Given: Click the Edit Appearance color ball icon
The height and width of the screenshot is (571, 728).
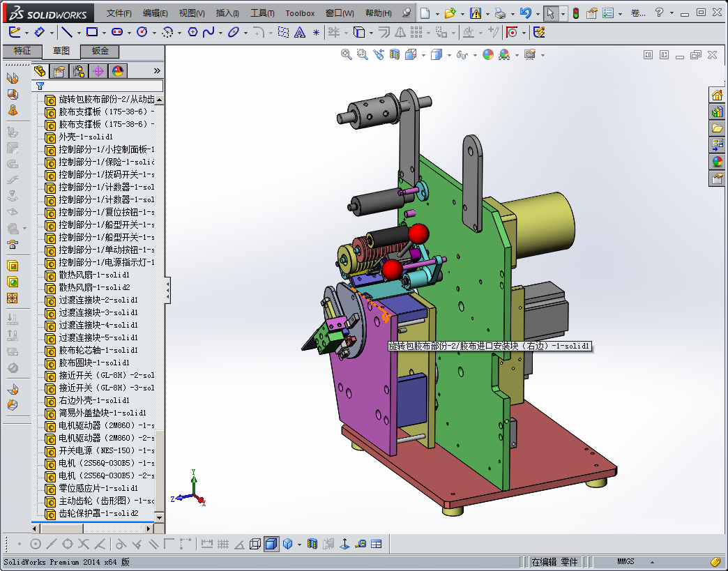Looking at the screenshot, I should coord(488,55).
